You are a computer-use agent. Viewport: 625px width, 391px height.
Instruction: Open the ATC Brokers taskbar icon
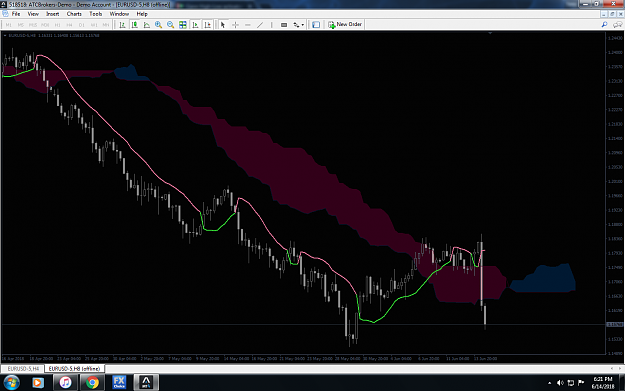(x=146, y=383)
